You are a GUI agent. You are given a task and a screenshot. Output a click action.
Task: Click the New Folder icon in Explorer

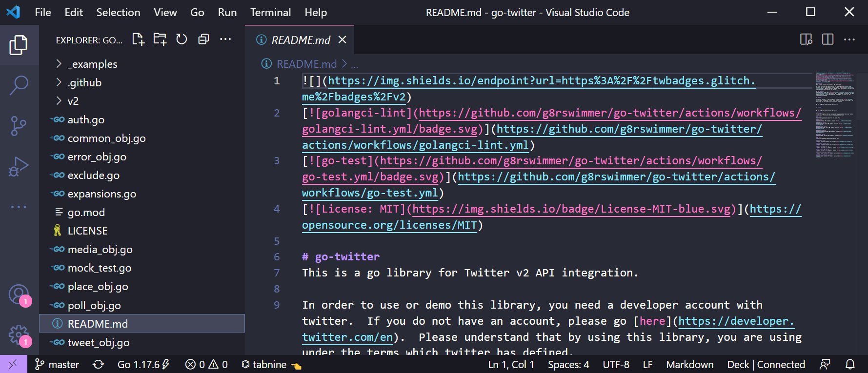coord(160,39)
